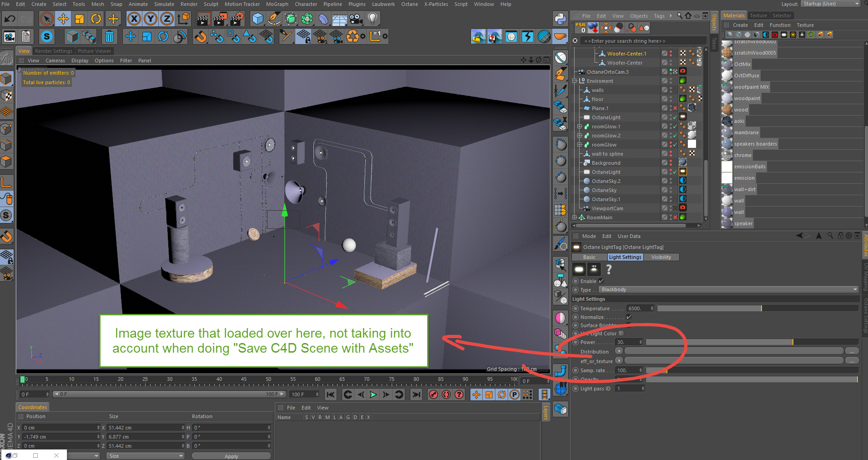Click the blue S icon in toolbar
The image size is (868, 460).
(x=46, y=36)
